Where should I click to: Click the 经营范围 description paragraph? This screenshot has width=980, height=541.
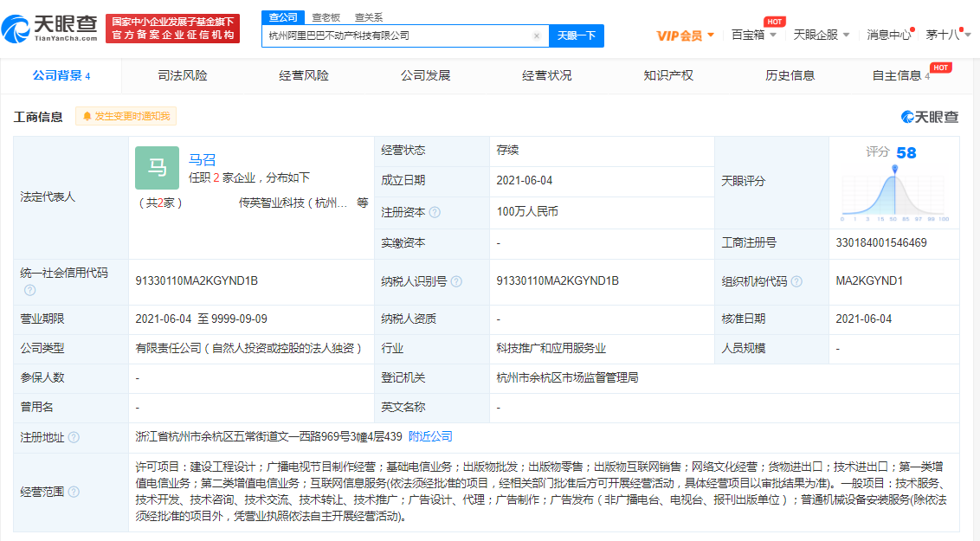point(541,492)
